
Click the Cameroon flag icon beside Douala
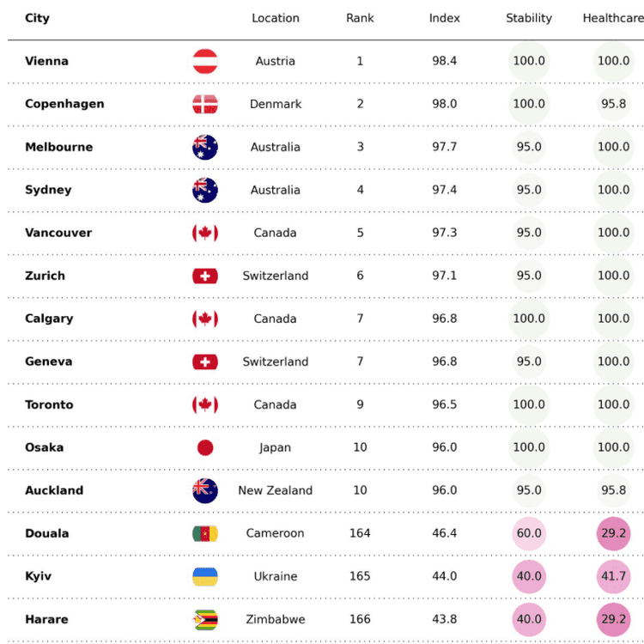(x=205, y=533)
